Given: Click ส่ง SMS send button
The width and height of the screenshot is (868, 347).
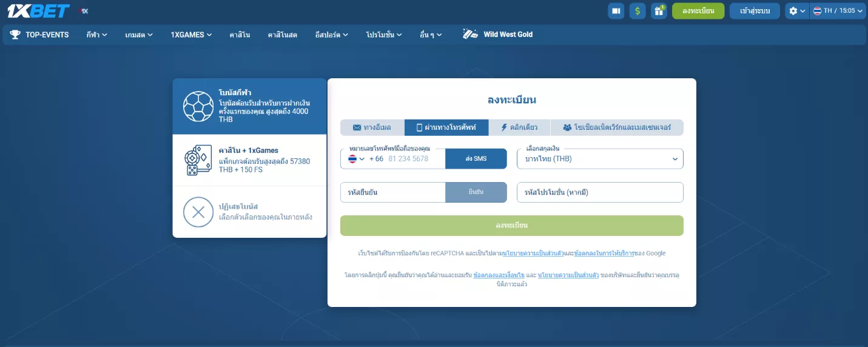Looking at the screenshot, I should [x=476, y=158].
